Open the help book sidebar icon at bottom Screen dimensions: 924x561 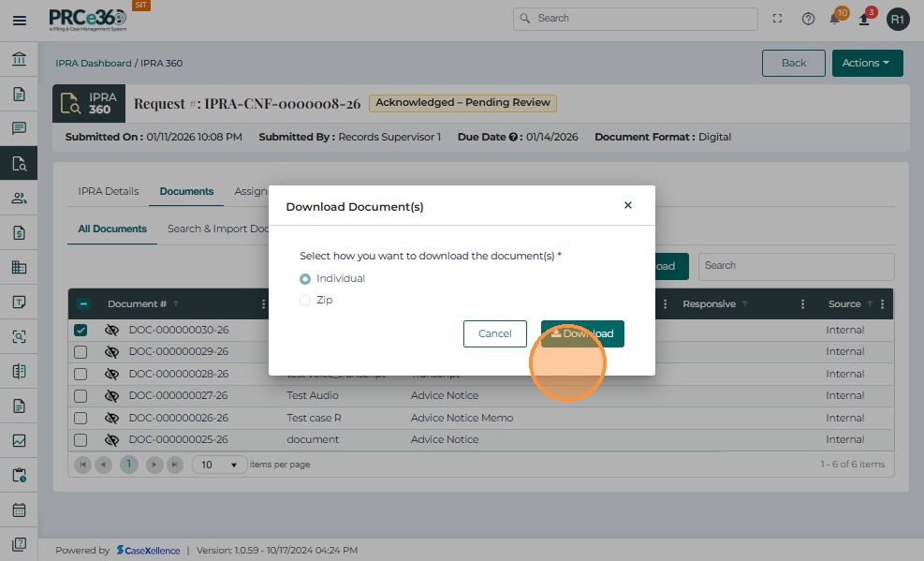point(19,544)
